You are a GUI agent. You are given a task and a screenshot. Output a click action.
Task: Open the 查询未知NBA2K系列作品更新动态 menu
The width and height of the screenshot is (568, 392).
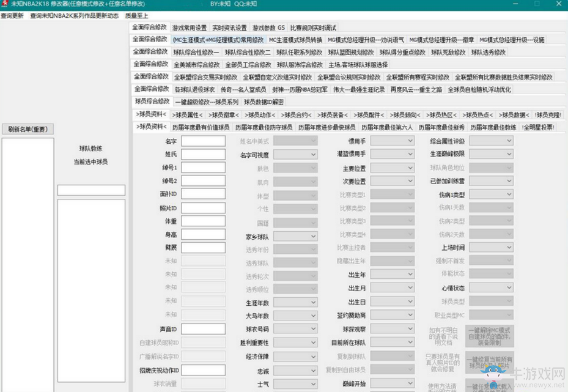click(74, 15)
